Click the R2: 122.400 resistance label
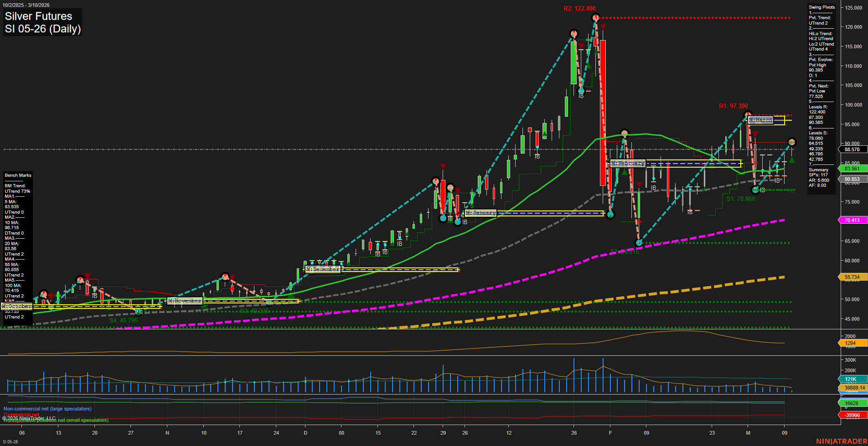 point(580,8)
